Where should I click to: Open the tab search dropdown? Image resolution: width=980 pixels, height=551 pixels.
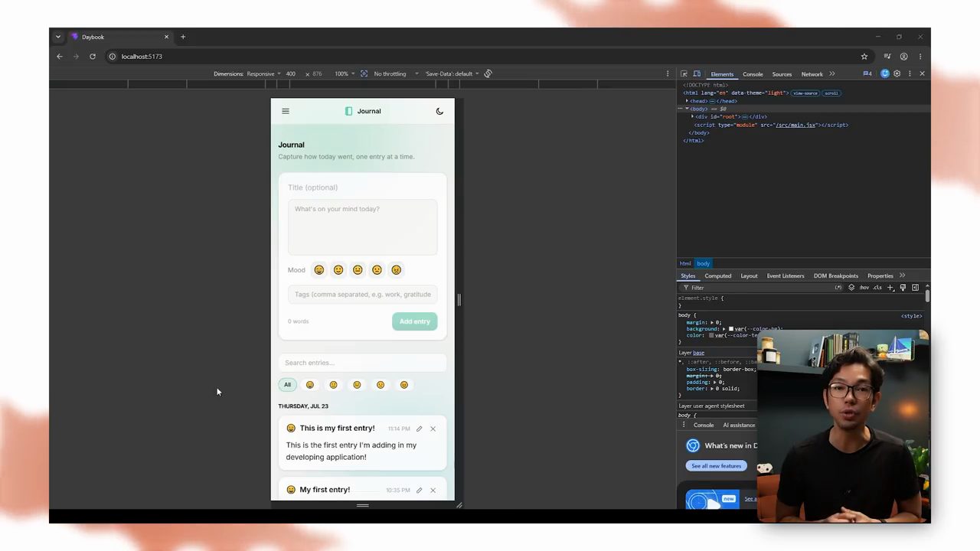click(57, 37)
